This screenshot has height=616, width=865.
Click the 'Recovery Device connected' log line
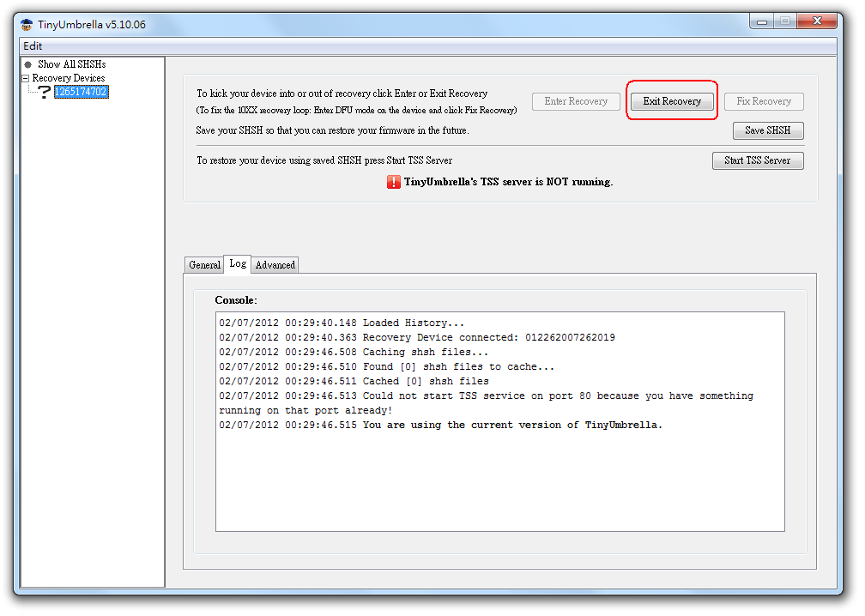pos(417,337)
